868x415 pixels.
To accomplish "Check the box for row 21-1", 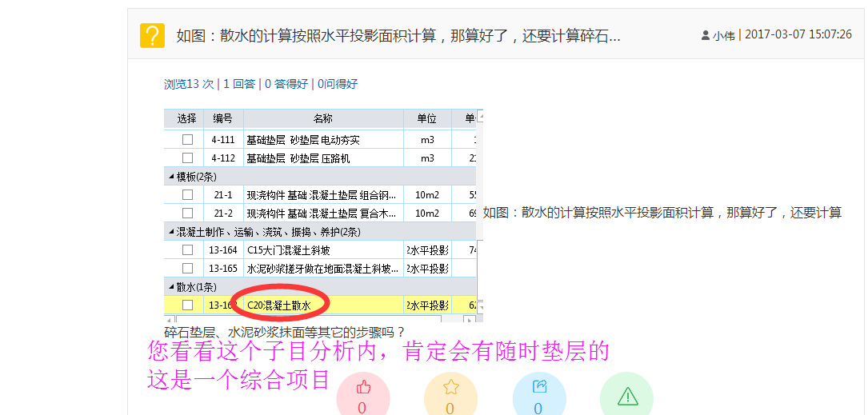I will [188, 195].
